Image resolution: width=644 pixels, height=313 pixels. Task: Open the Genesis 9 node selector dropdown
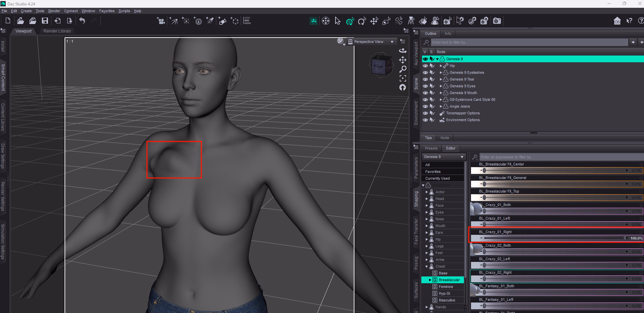click(x=444, y=157)
